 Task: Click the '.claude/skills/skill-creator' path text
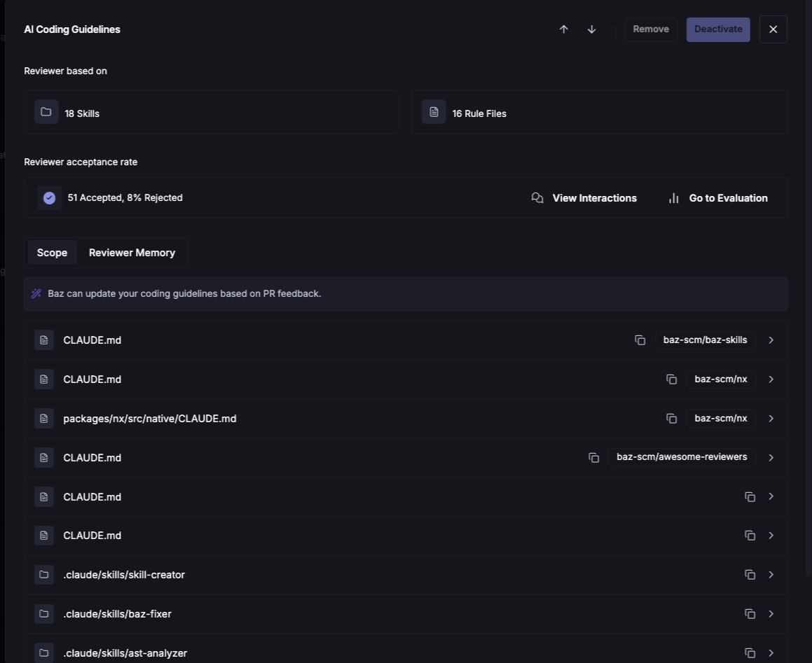pyautogui.click(x=124, y=575)
